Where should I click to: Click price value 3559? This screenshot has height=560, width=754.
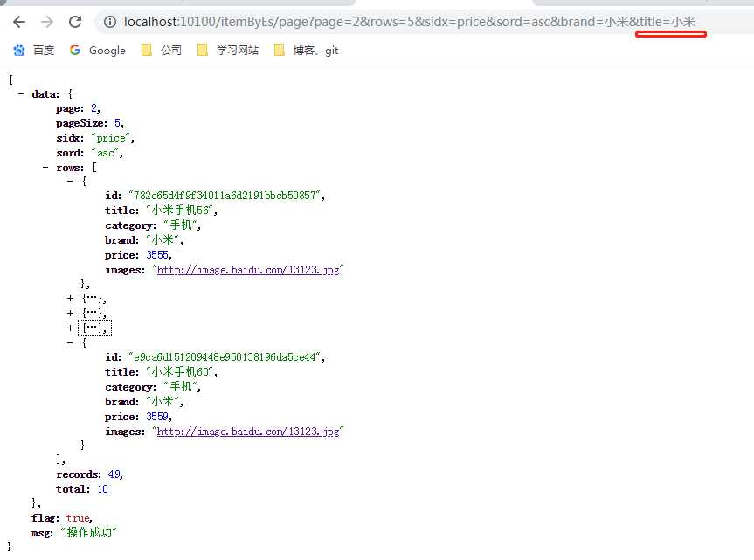pyautogui.click(x=157, y=416)
